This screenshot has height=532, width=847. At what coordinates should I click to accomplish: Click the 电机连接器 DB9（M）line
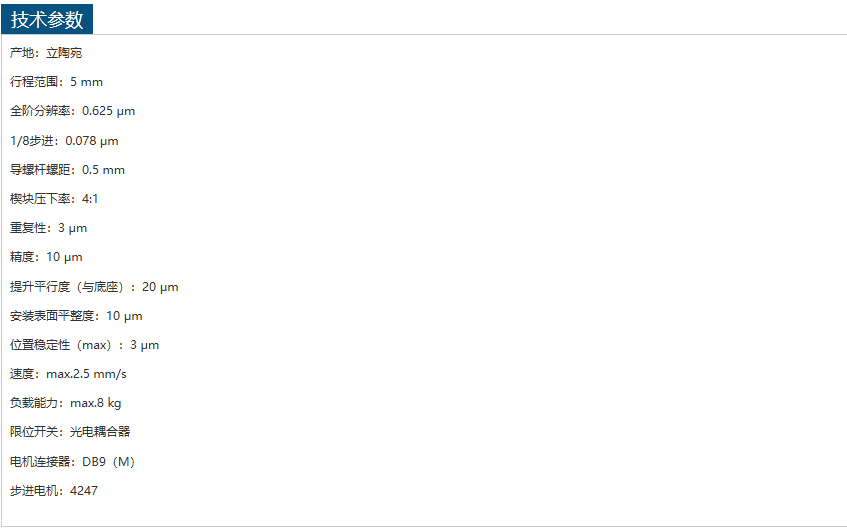pos(72,462)
